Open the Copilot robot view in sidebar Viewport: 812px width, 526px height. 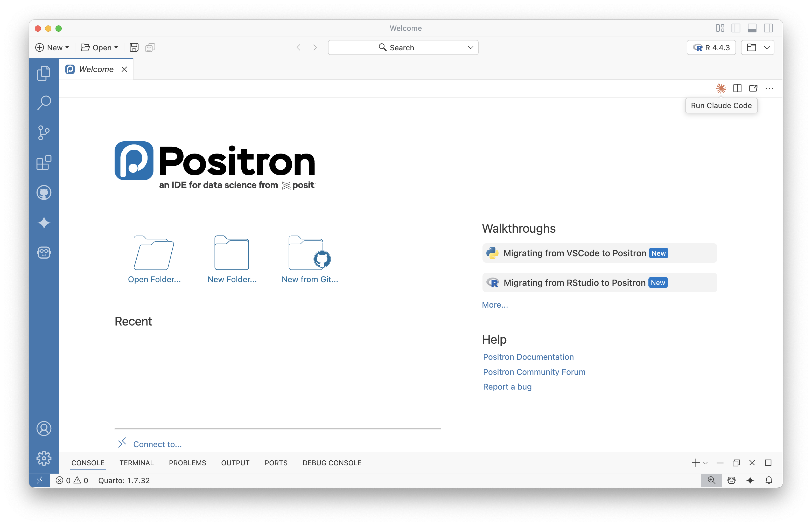44,253
